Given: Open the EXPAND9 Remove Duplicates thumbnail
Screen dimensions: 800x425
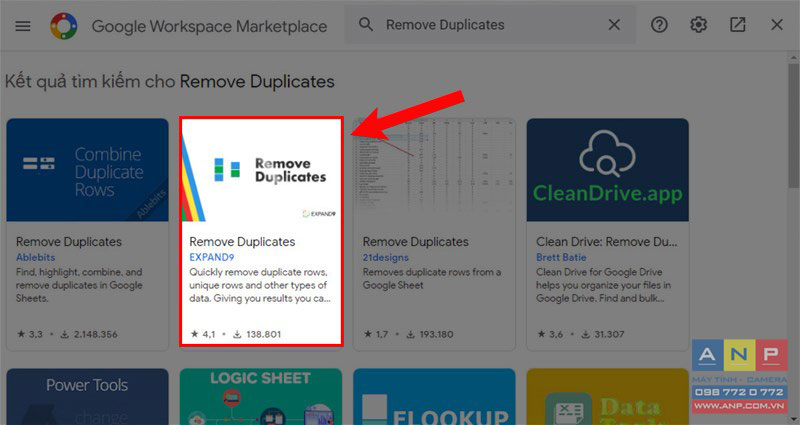Looking at the screenshot, I should click(x=261, y=170).
